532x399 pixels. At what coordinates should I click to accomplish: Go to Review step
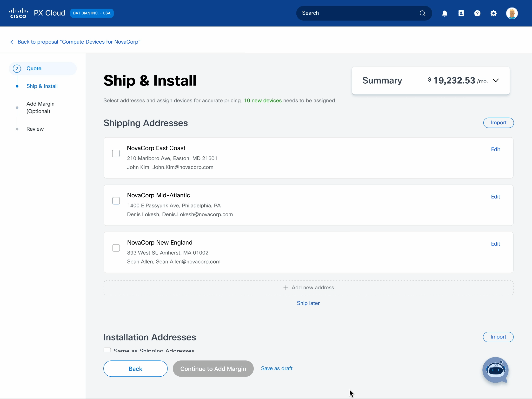(x=35, y=129)
